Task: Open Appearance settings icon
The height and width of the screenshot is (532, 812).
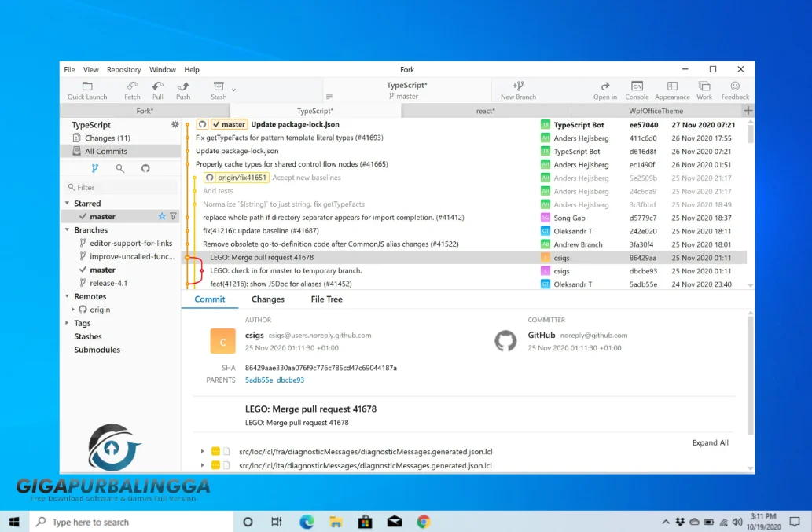Action: [x=672, y=90]
